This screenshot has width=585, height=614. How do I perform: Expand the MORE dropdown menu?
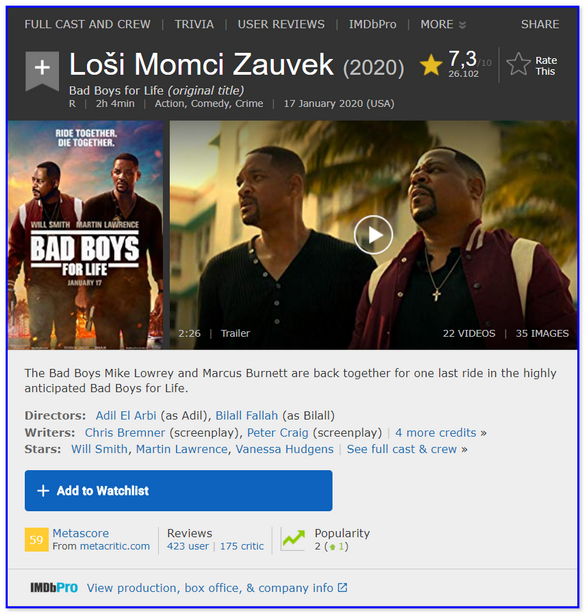pyautogui.click(x=443, y=24)
